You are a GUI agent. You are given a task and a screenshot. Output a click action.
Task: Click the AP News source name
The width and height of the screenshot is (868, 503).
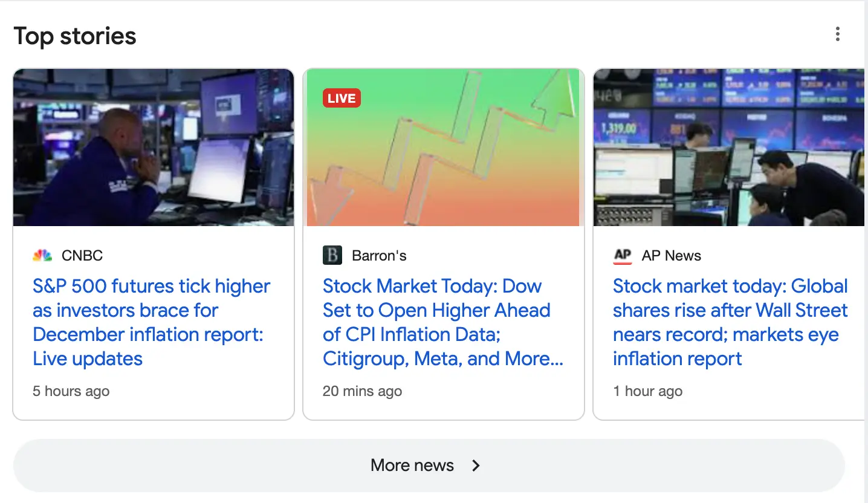[x=671, y=256]
